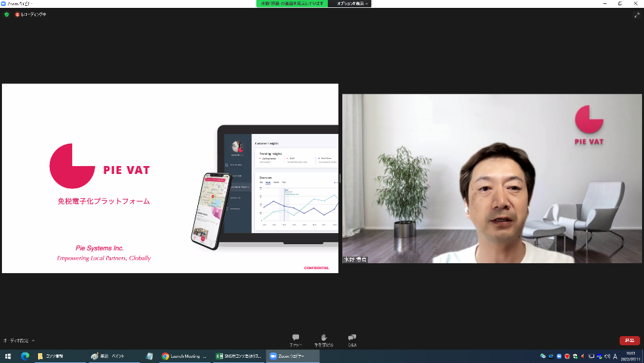Switch to the Paint window on the taskbar
The width and height of the screenshot is (644, 363).
click(x=113, y=356)
